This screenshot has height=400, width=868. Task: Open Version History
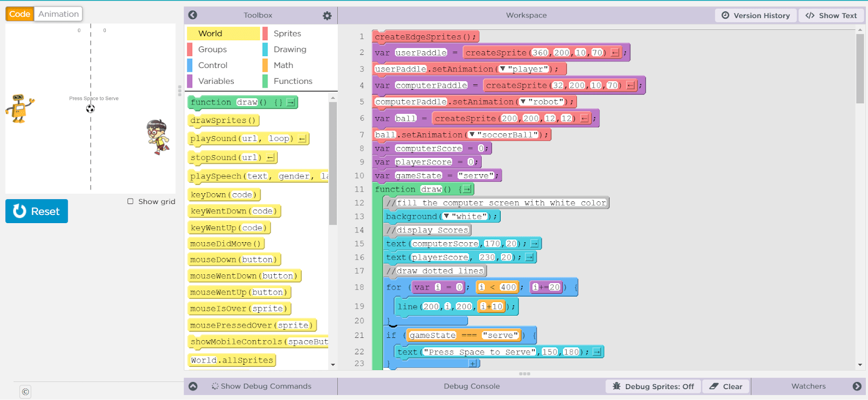pos(756,15)
